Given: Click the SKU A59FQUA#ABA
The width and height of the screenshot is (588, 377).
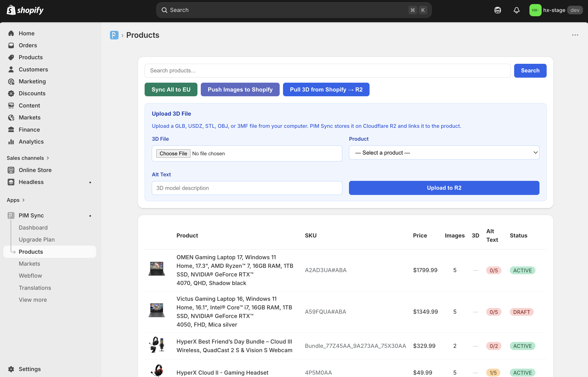Looking at the screenshot, I should [326, 312].
